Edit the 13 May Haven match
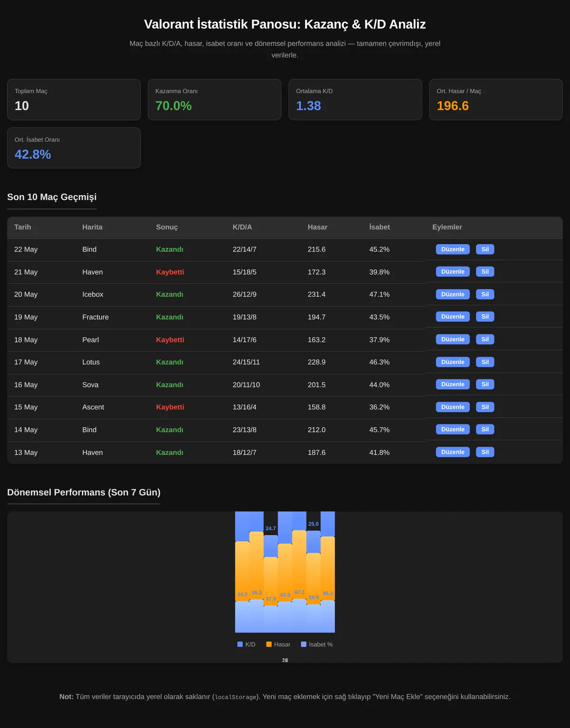 pos(453,452)
